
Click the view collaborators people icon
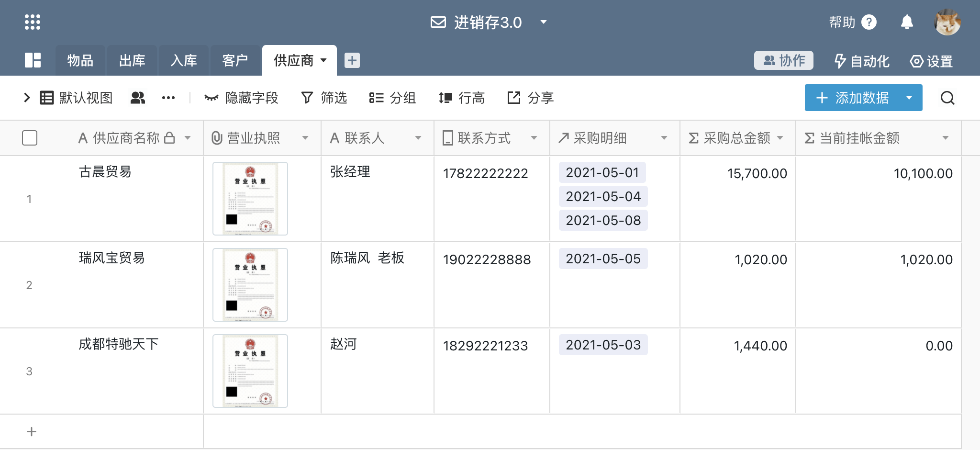(x=138, y=98)
